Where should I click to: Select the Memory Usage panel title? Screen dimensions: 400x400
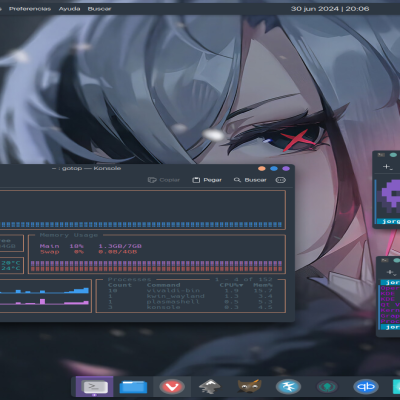click(x=69, y=235)
